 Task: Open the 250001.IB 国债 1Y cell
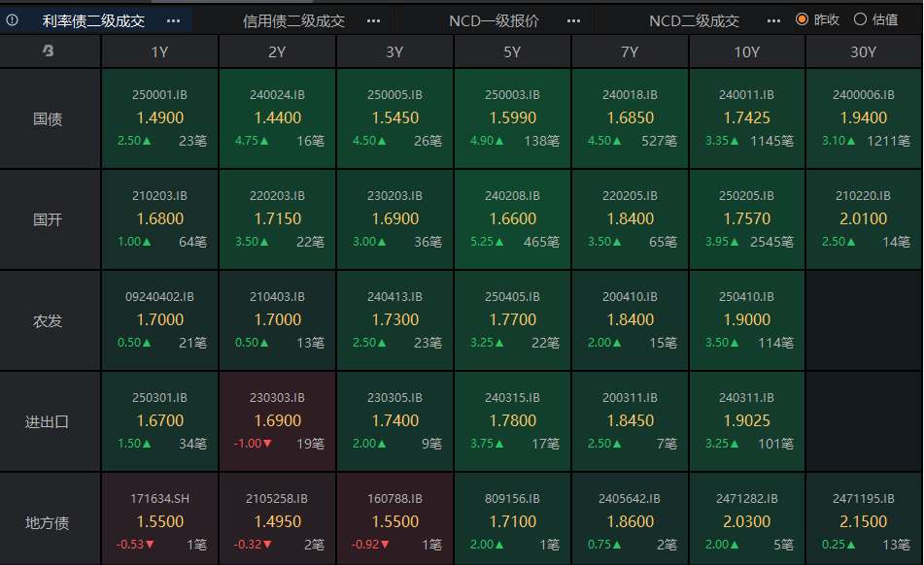coord(159,118)
